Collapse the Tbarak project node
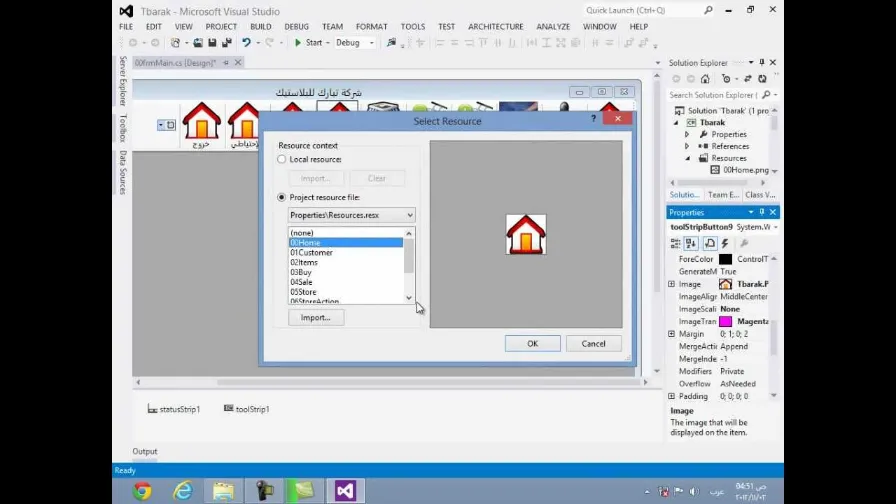 coord(676,123)
